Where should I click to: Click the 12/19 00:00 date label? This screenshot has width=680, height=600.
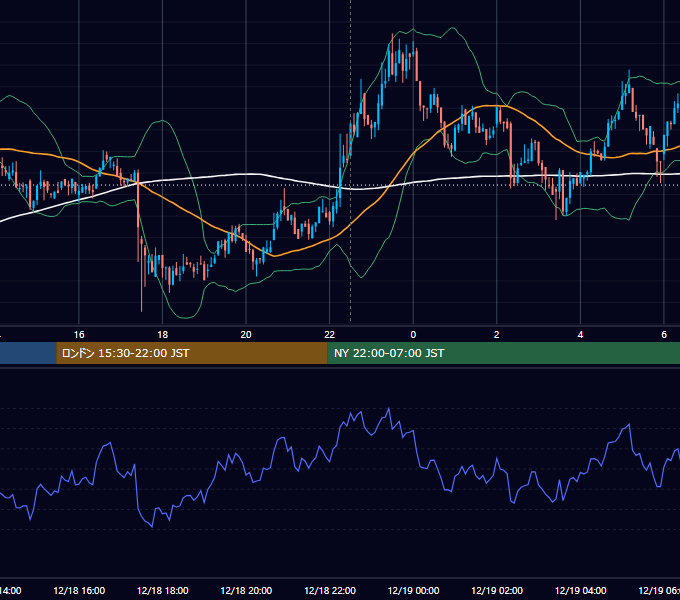pyautogui.click(x=413, y=590)
